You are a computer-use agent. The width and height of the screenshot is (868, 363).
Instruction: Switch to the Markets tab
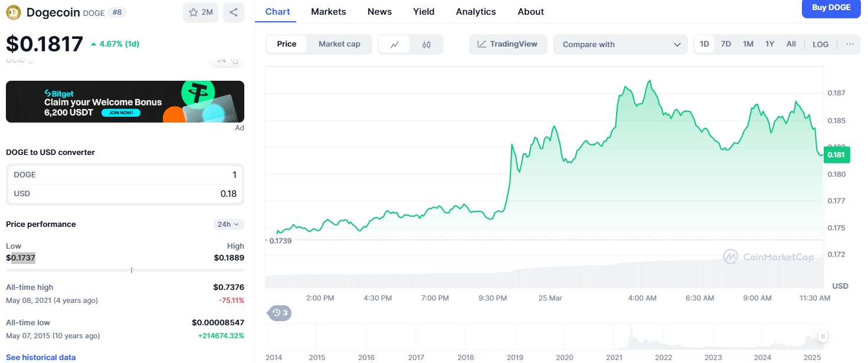click(x=329, y=12)
